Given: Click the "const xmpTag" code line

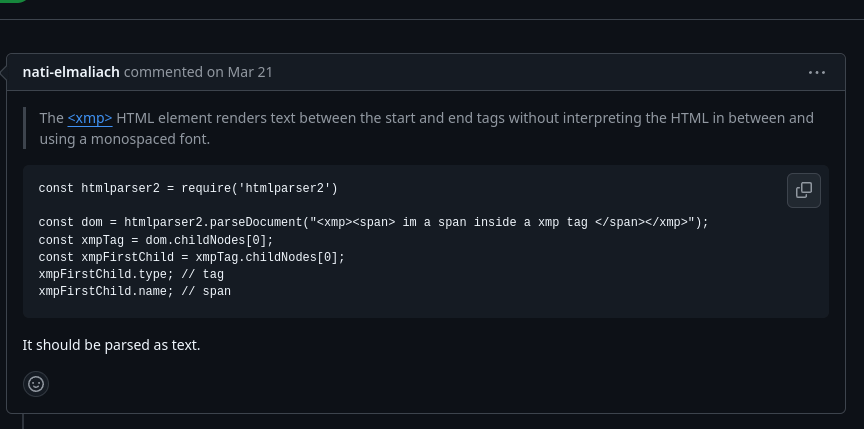Looking at the screenshot, I should (x=155, y=240).
